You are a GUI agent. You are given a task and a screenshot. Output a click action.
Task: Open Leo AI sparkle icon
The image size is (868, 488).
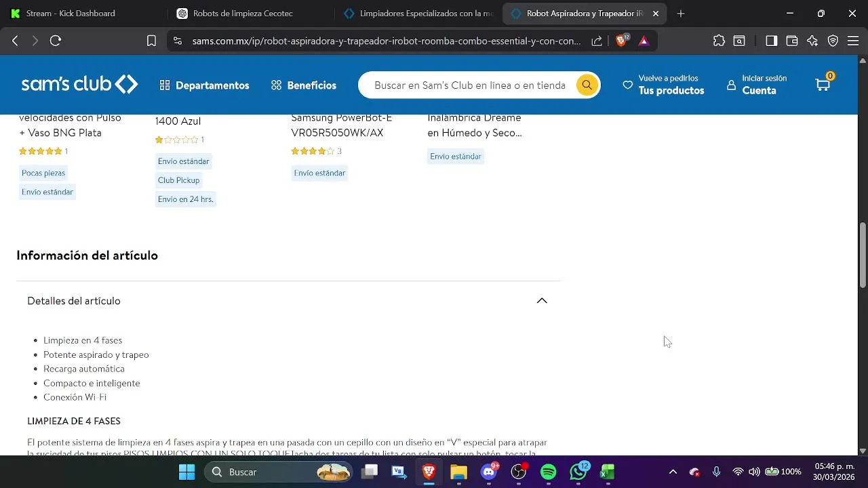pyautogui.click(x=812, y=41)
